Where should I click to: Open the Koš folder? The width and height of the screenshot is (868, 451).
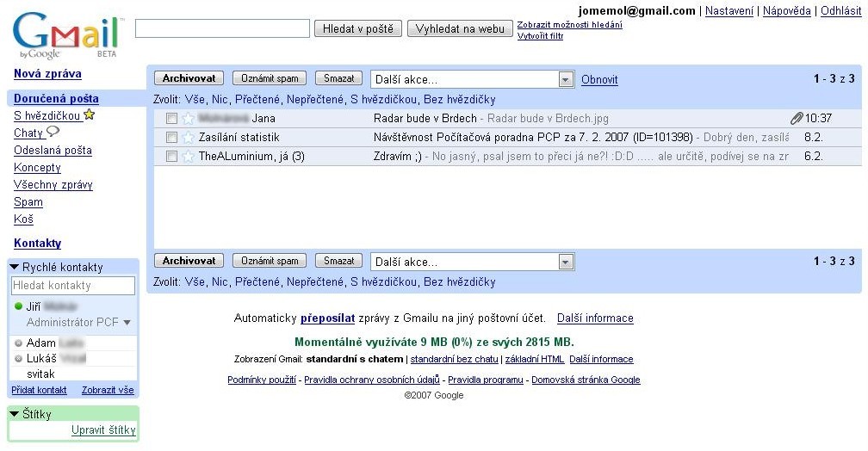[x=23, y=219]
